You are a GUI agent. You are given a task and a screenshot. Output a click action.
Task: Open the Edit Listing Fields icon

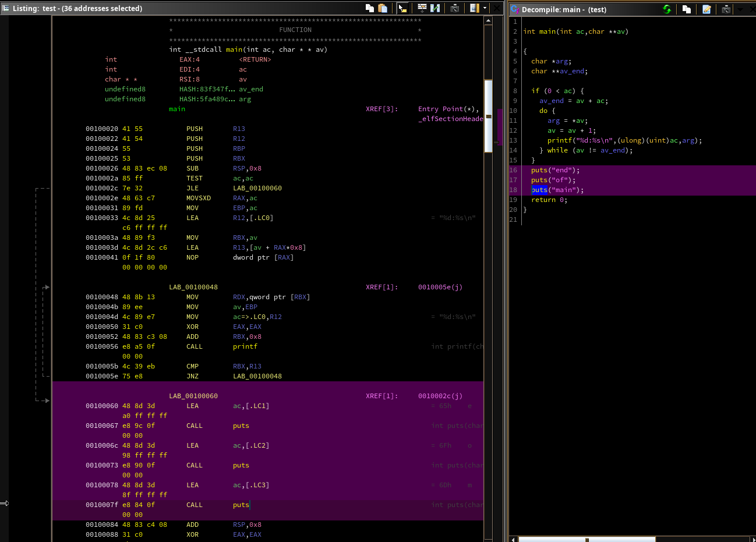[x=422, y=8]
